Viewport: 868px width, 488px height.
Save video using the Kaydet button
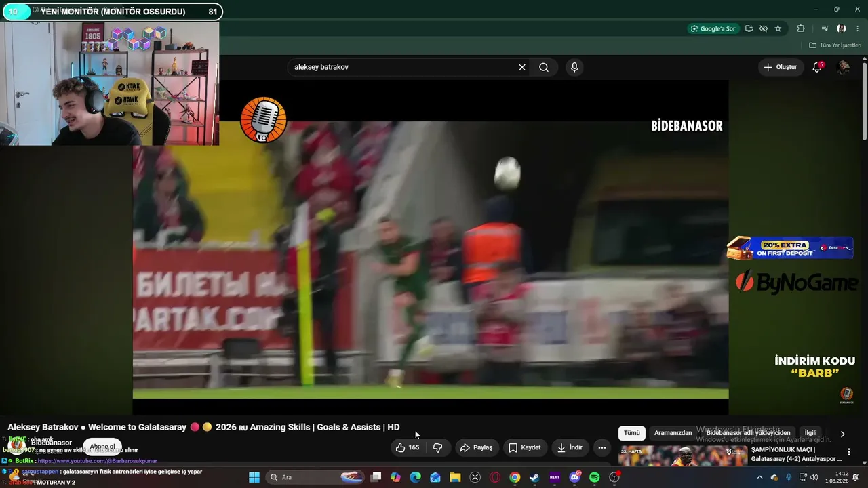click(525, 447)
